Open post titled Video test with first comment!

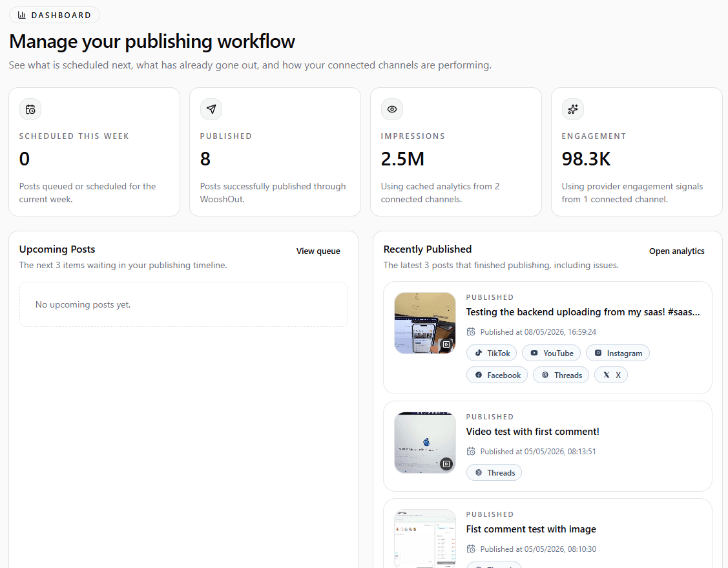click(532, 432)
